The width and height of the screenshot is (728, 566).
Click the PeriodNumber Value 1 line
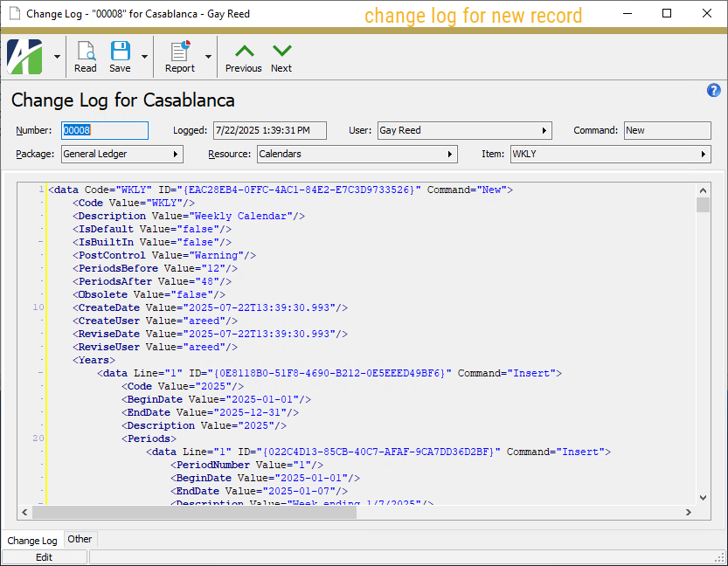[247, 465]
